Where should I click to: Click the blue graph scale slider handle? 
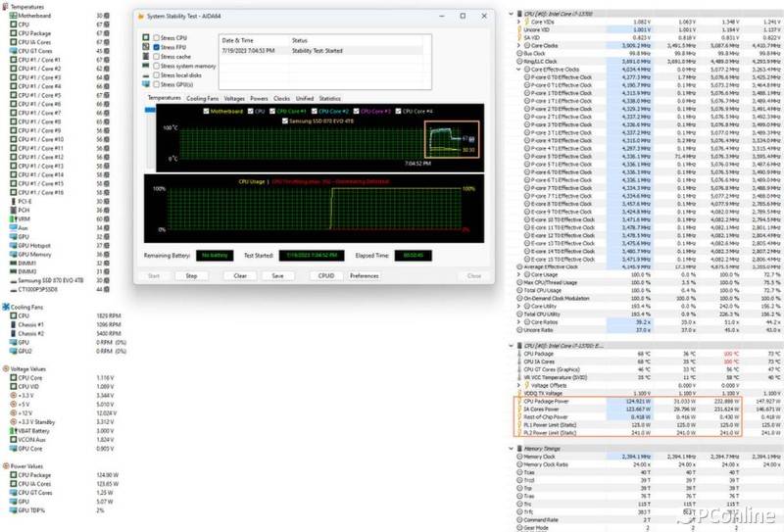pos(150,110)
